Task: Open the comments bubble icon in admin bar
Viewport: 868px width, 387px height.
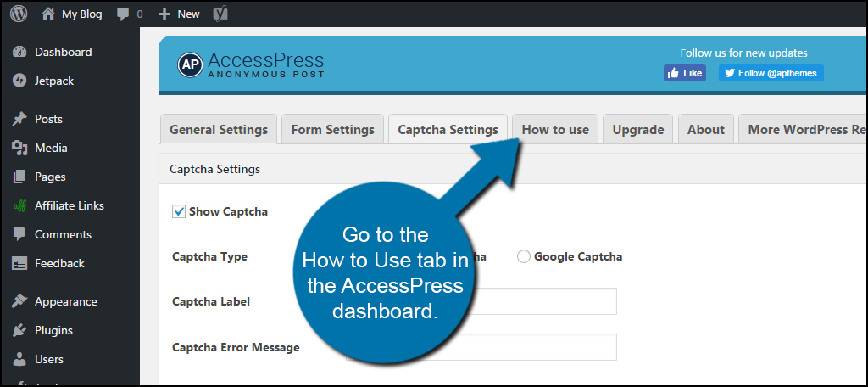Action: pos(123,14)
